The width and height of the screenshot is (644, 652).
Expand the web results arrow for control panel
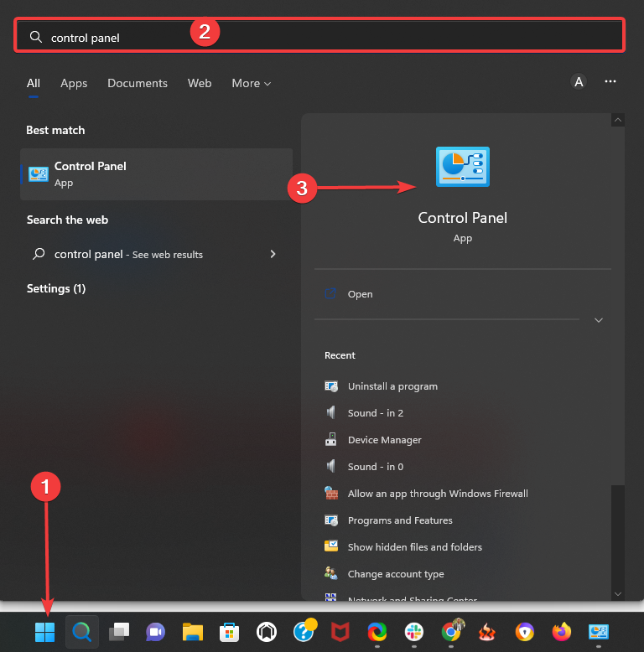pos(273,254)
